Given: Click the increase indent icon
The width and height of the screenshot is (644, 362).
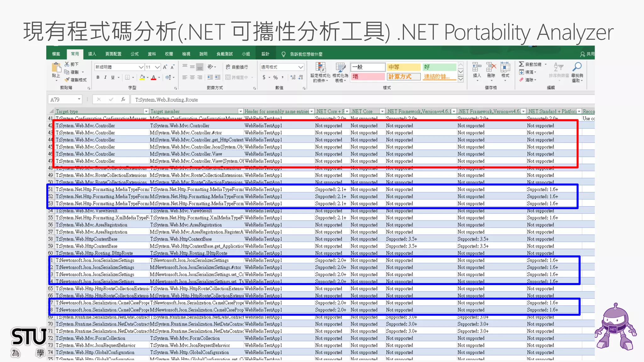Looking at the screenshot, I should 218,77.
